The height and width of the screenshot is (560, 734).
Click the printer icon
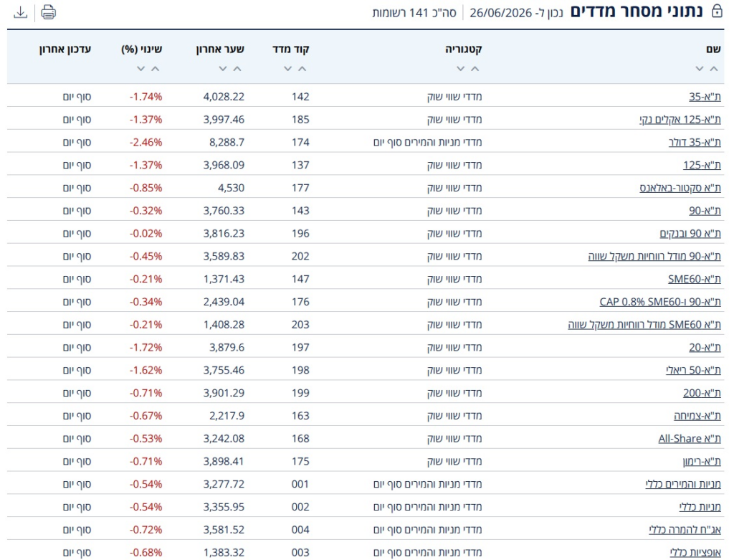(x=48, y=12)
